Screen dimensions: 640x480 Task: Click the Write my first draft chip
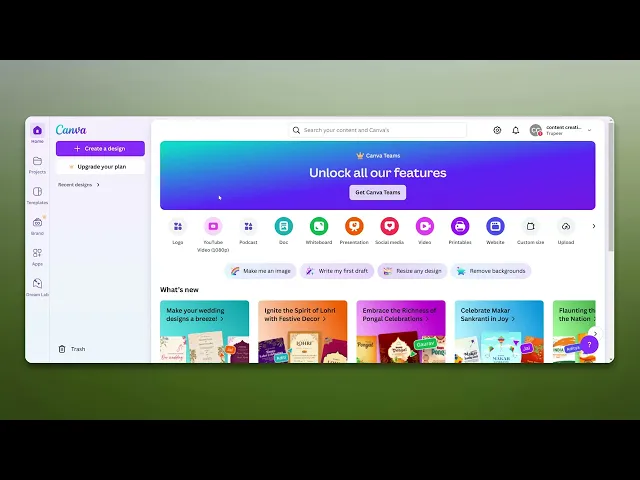click(337, 271)
